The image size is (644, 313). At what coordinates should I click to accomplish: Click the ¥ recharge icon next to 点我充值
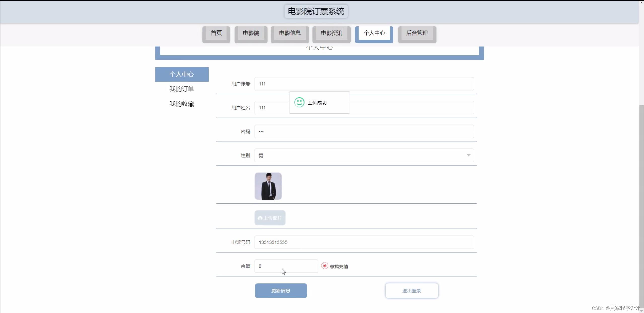pos(325,266)
